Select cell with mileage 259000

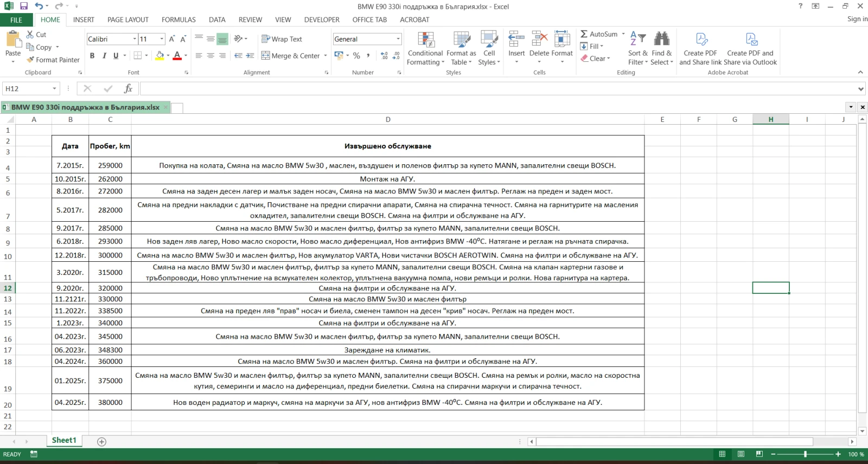pyautogui.click(x=110, y=165)
